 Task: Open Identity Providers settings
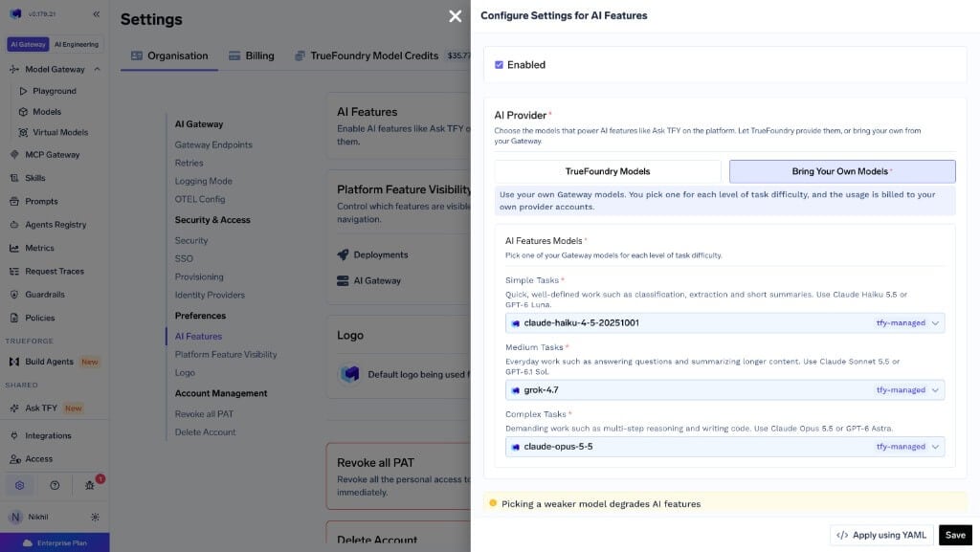210,295
